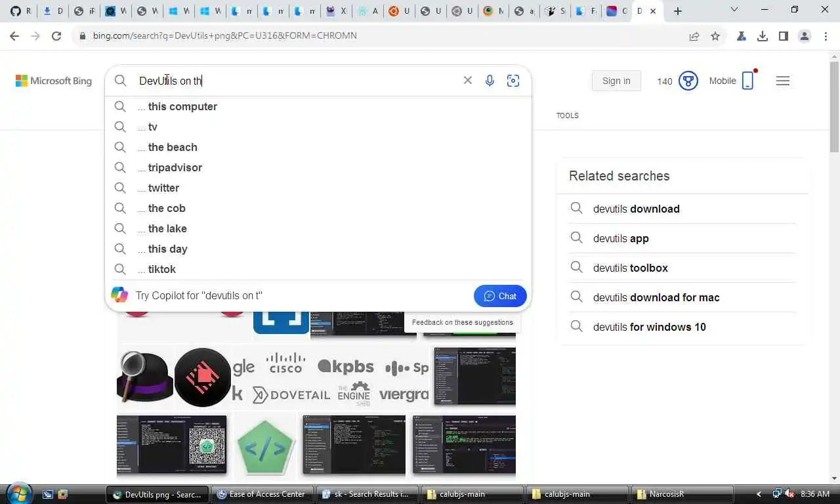The image size is (840, 504).
Task: Click the page vertical scrollbar thumb
Action: (x=834, y=107)
